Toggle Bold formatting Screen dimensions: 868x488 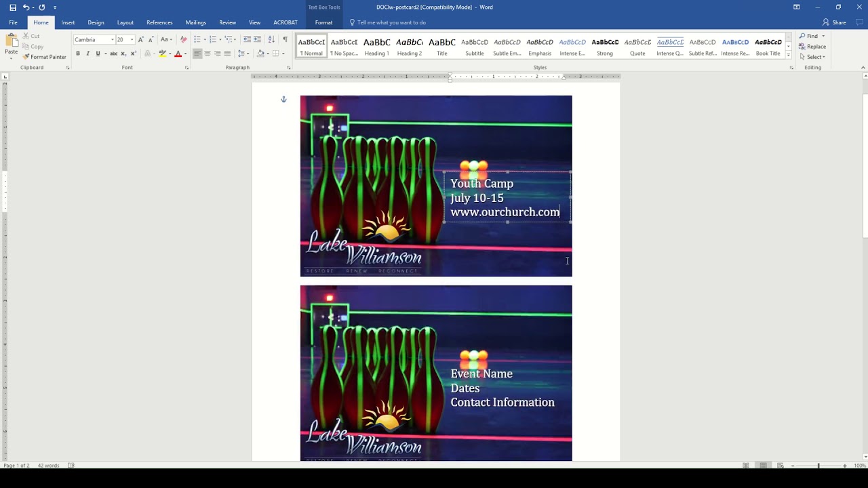click(x=78, y=54)
